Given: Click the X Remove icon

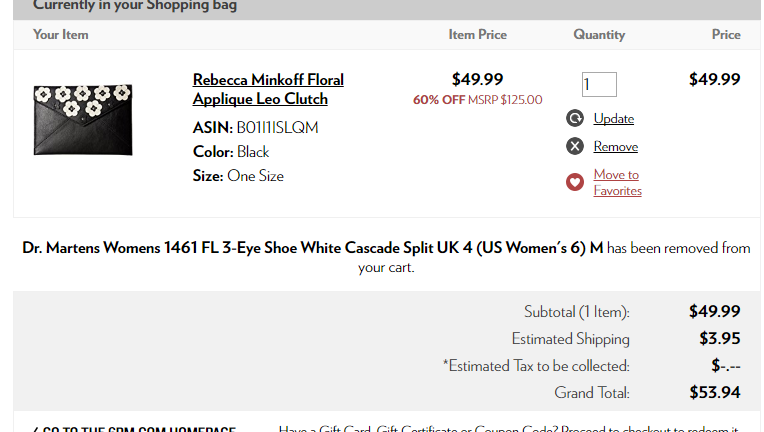Looking at the screenshot, I should coord(575,146).
